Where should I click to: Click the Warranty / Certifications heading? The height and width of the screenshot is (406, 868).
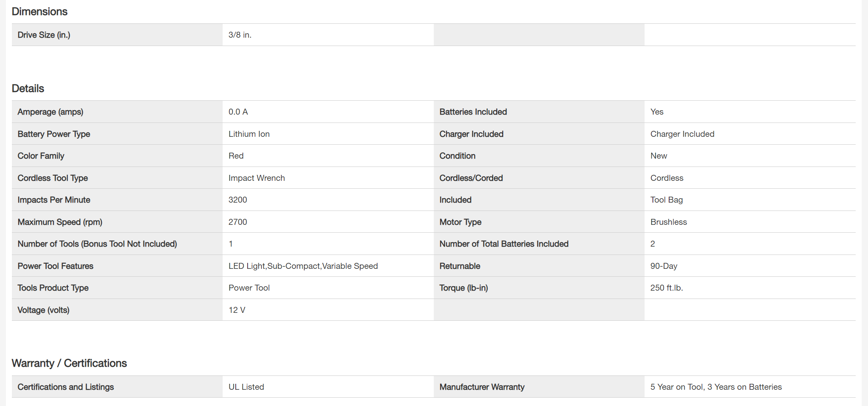pyautogui.click(x=69, y=363)
